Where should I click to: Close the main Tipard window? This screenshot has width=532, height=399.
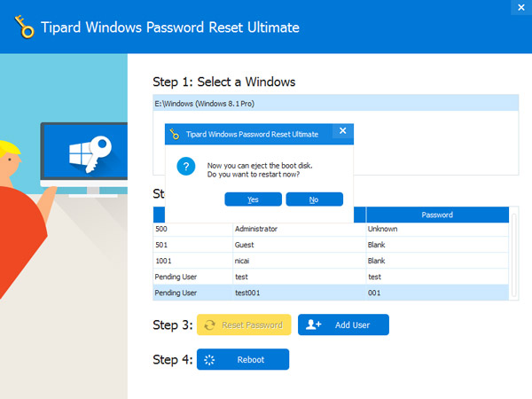click(x=521, y=7)
